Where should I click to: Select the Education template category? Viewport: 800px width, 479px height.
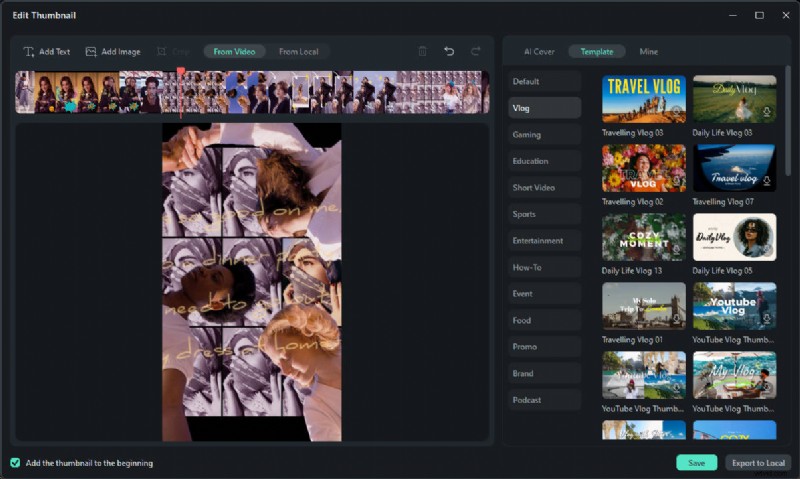pos(544,161)
